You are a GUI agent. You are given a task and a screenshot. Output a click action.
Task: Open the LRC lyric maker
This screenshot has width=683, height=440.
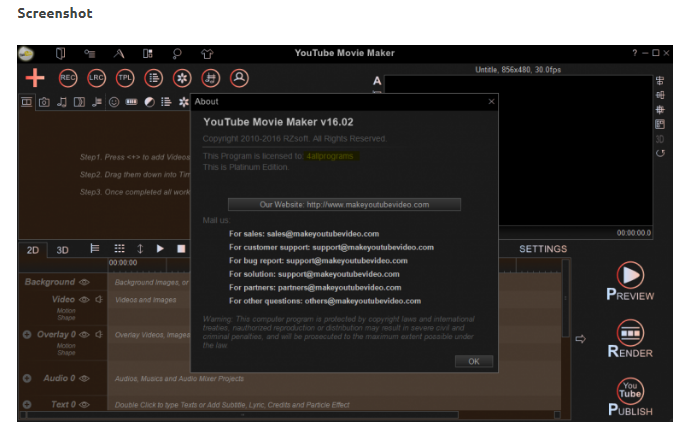pos(96,78)
